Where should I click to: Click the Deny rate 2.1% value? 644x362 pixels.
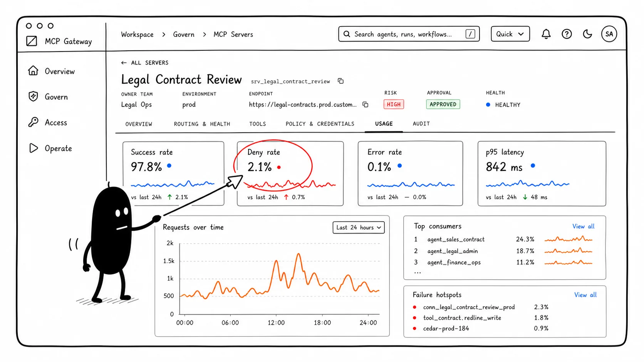pyautogui.click(x=260, y=167)
